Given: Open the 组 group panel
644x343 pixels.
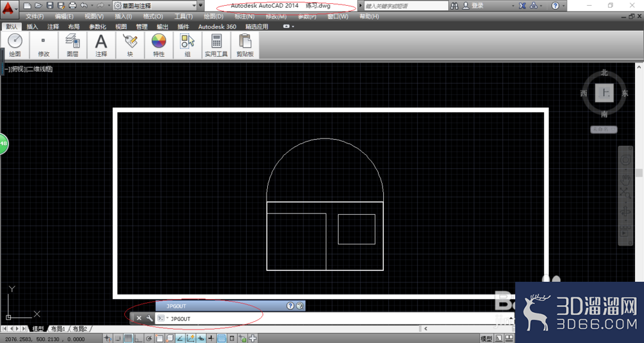Looking at the screenshot, I should pyautogui.click(x=187, y=45).
